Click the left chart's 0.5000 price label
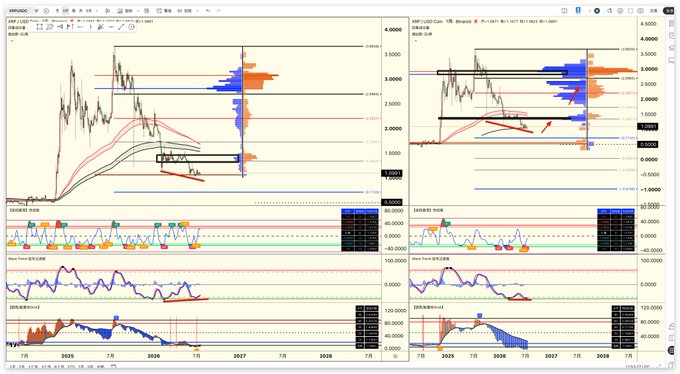This screenshot has height=374, width=680. pyautogui.click(x=392, y=202)
